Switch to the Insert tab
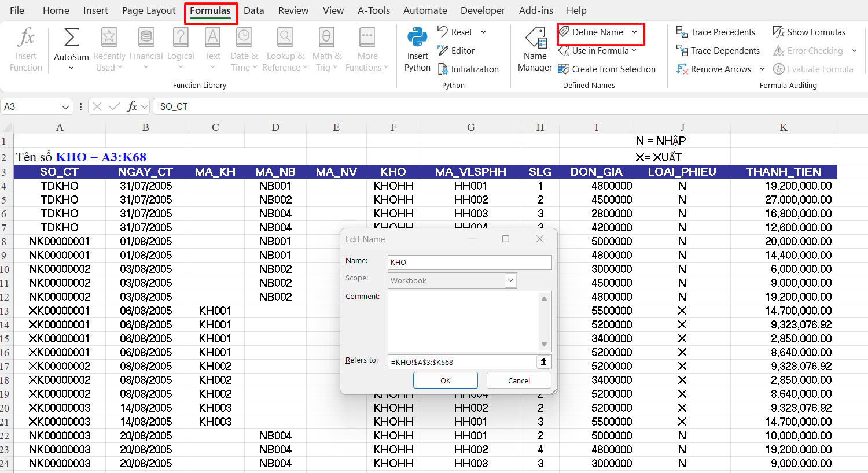The height and width of the screenshot is (473, 868). click(x=95, y=10)
